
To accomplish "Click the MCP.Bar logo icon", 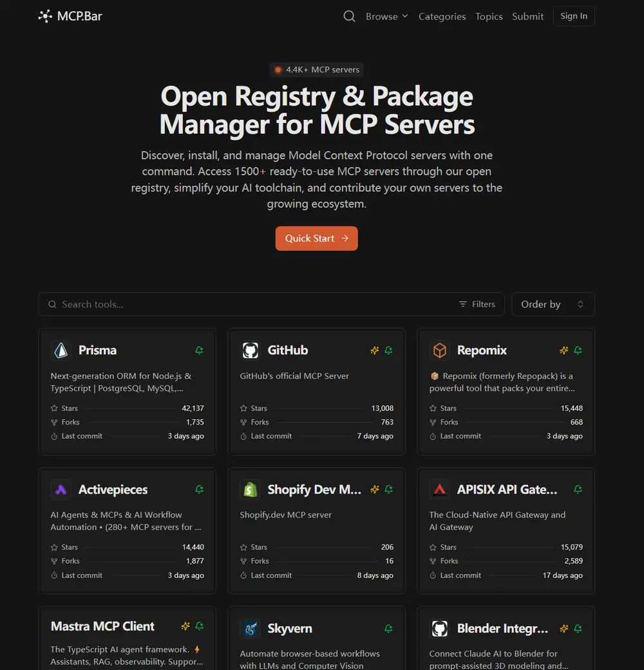I will pyautogui.click(x=45, y=17).
